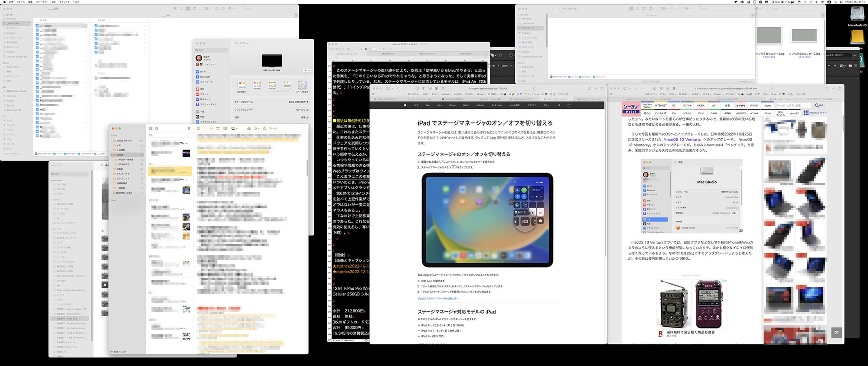The height and width of the screenshot is (366, 868).
Task: Click 新規フォルダ button in Notes
Action: pyautogui.click(x=118, y=352)
